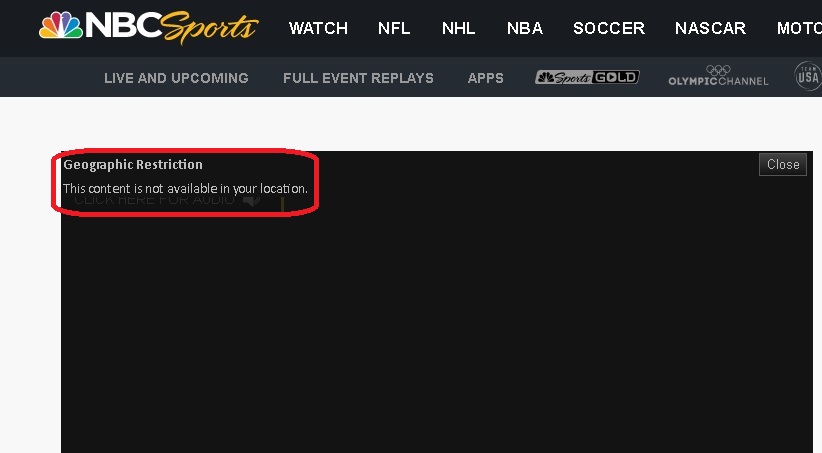Open the SOCCER navigation item
The width and height of the screenshot is (822, 453).
(x=609, y=28)
